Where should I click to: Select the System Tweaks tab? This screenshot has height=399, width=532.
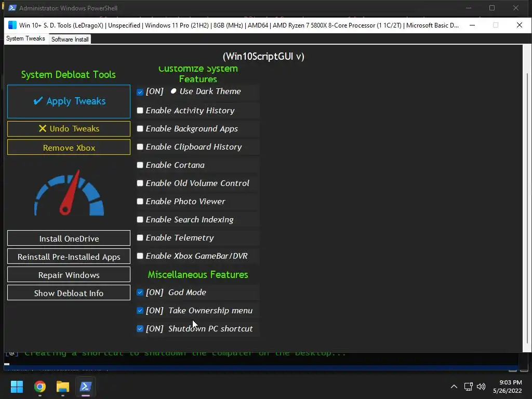(x=25, y=38)
